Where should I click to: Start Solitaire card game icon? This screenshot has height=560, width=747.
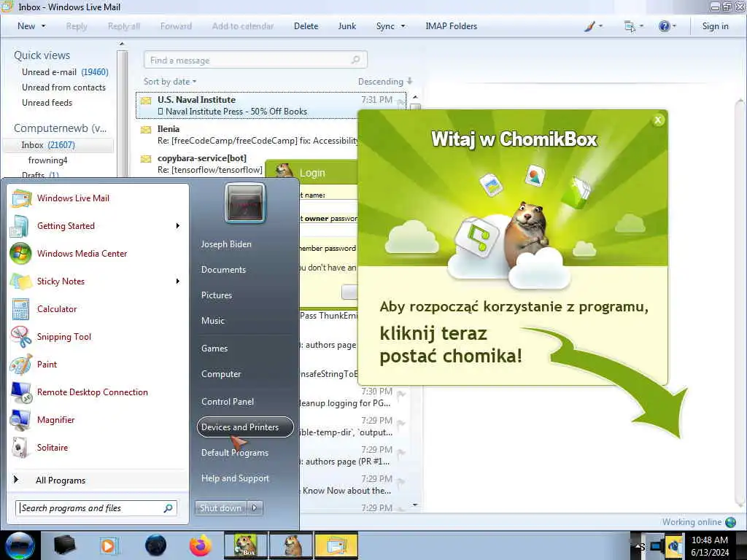click(x=20, y=448)
